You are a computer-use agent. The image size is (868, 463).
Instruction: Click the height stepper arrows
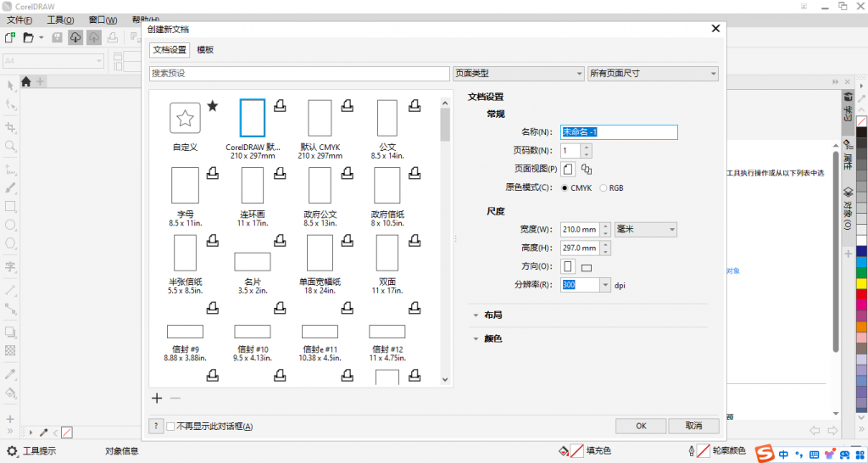605,248
